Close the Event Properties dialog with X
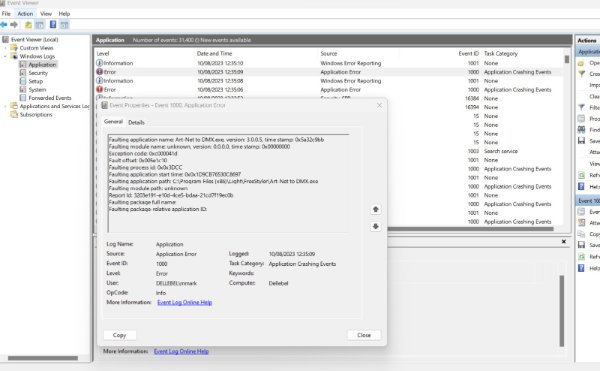The width and height of the screenshot is (600, 371). (379, 105)
